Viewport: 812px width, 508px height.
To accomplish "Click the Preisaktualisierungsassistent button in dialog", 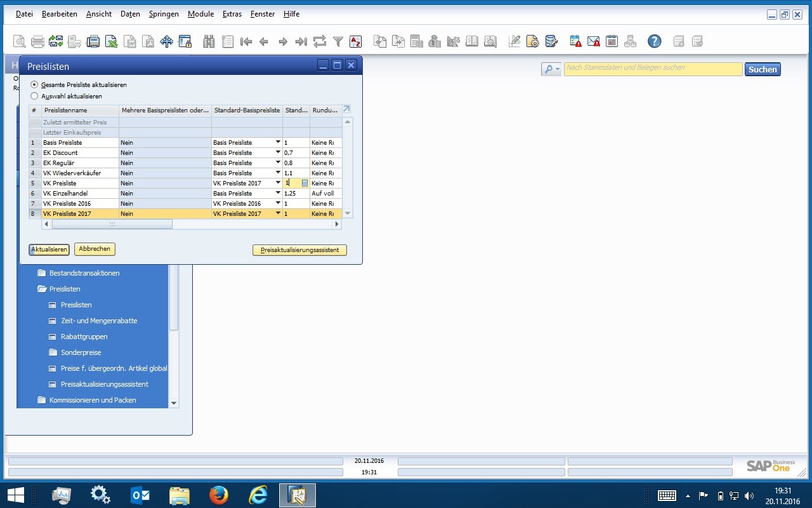I will [x=299, y=250].
